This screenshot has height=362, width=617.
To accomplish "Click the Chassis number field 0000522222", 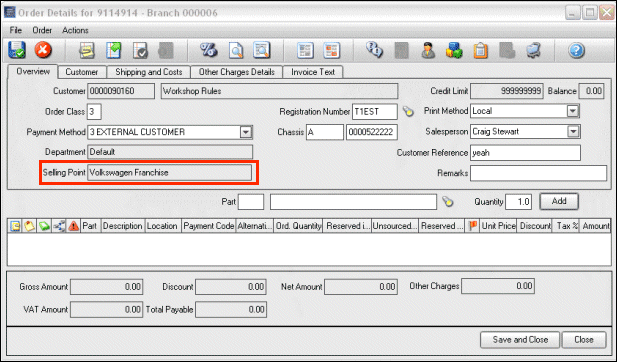I will [x=372, y=132].
